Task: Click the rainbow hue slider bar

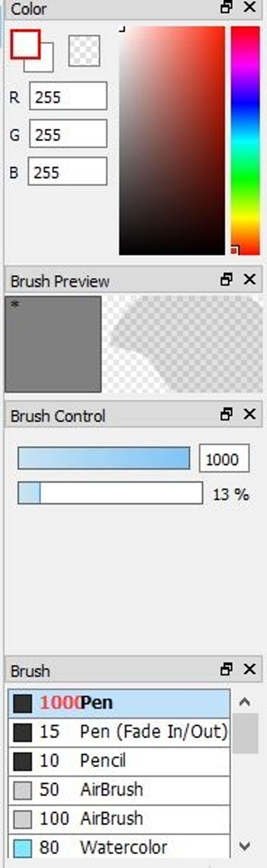Action: pos(245,140)
